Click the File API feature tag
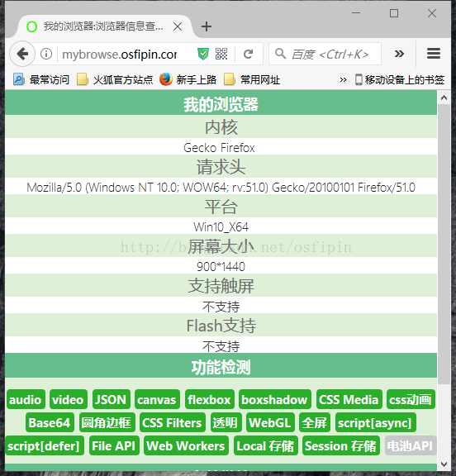The height and width of the screenshot is (476, 456). (x=114, y=445)
